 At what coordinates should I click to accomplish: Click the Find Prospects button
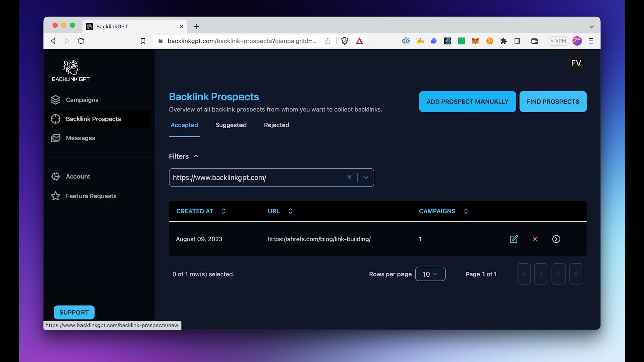pos(553,102)
